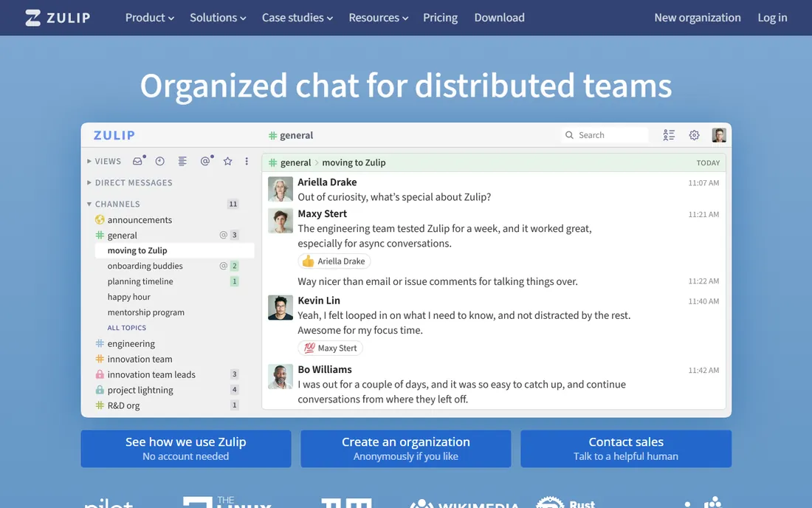Toggle the thumbs up reaction by Ariella Drake
The image size is (812, 508).
[334, 261]
